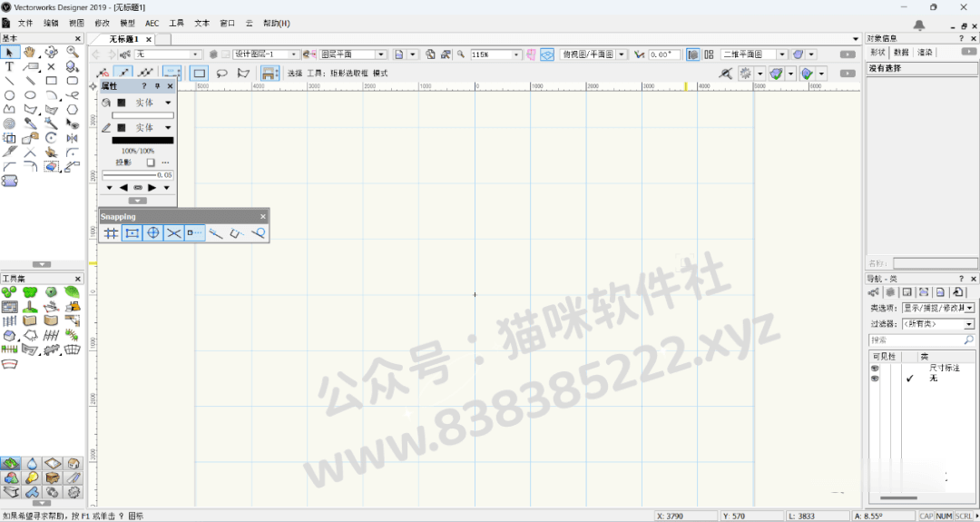Select the Eraser tool
The width and height of the screenshot is (980, 522).
(51, 167)
